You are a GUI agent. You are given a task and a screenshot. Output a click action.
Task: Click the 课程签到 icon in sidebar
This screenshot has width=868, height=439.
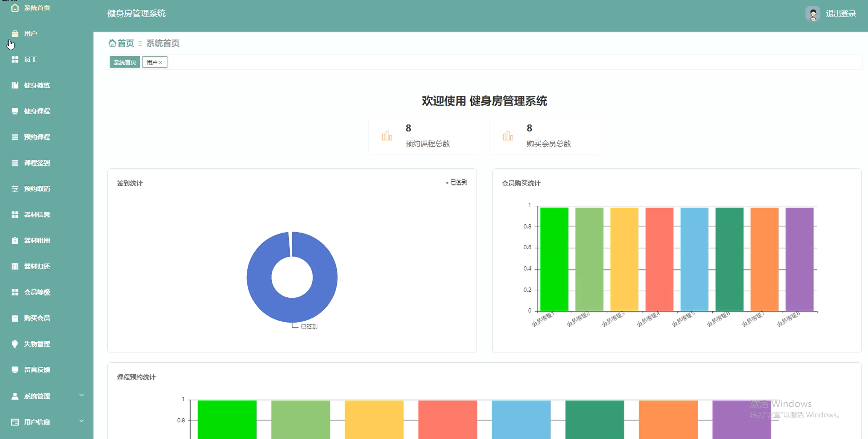coord(15,163)
